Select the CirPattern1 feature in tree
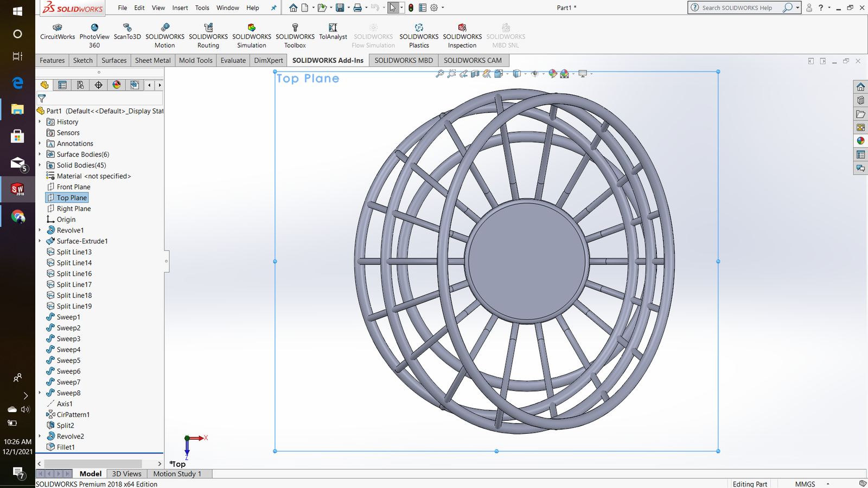 [x=73, y=414]
